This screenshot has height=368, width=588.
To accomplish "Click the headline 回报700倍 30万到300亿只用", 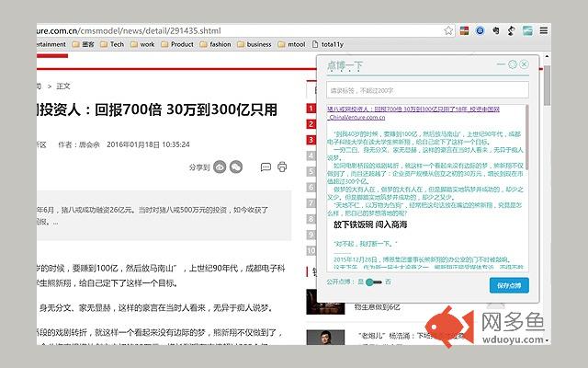I will [186, 109].
